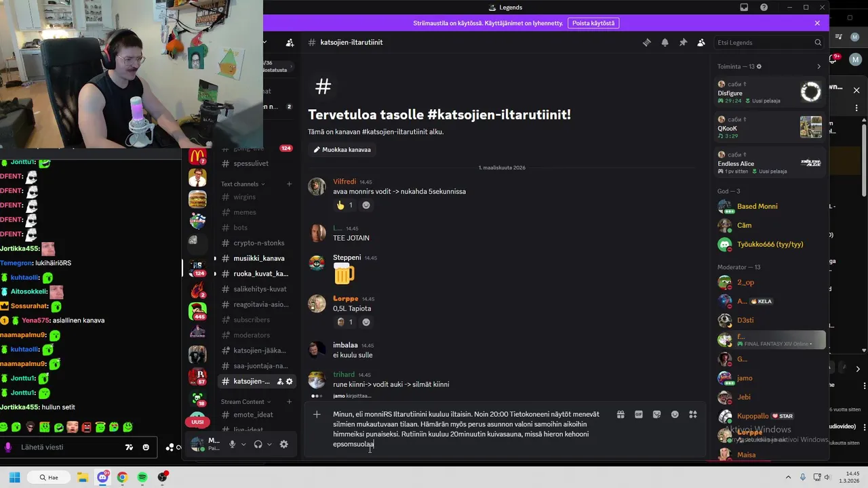Add channel plus next to Text channels
This screenshot has width=868, height=488.
click(x=289, y=184)
